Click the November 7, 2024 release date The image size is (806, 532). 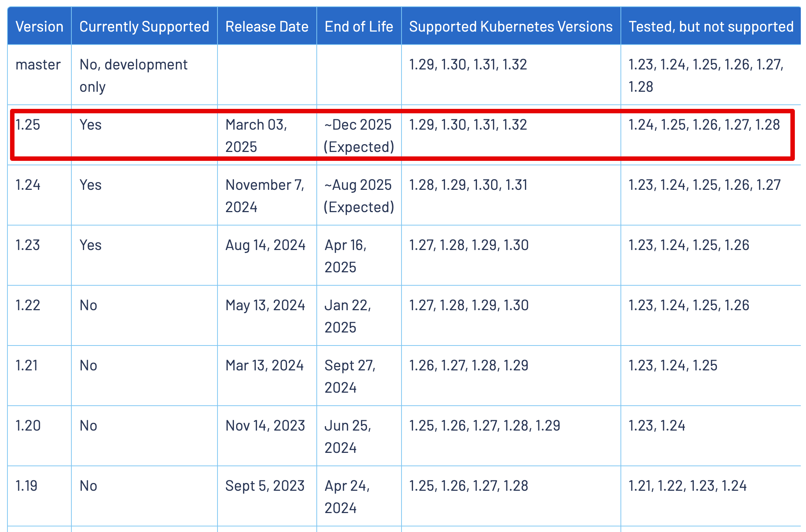pos(265,196)
